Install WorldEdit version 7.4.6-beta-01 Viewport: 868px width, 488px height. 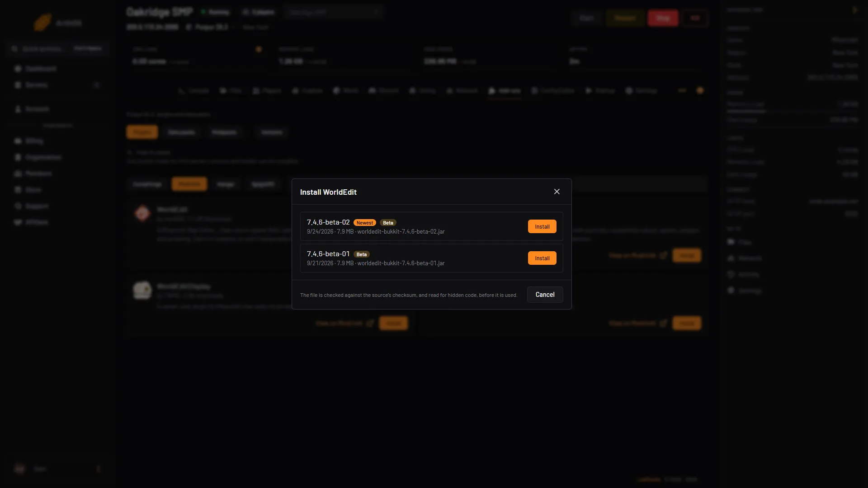coord(542,258)
